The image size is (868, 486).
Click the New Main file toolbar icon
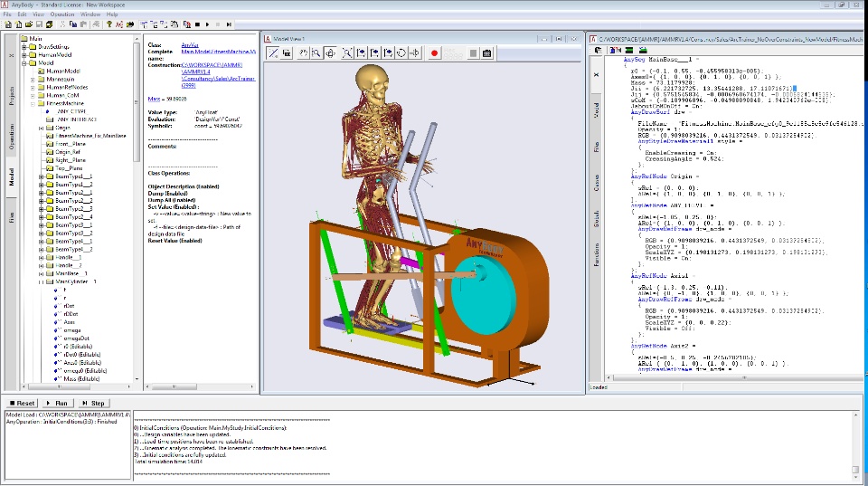[x=8, y=24]
